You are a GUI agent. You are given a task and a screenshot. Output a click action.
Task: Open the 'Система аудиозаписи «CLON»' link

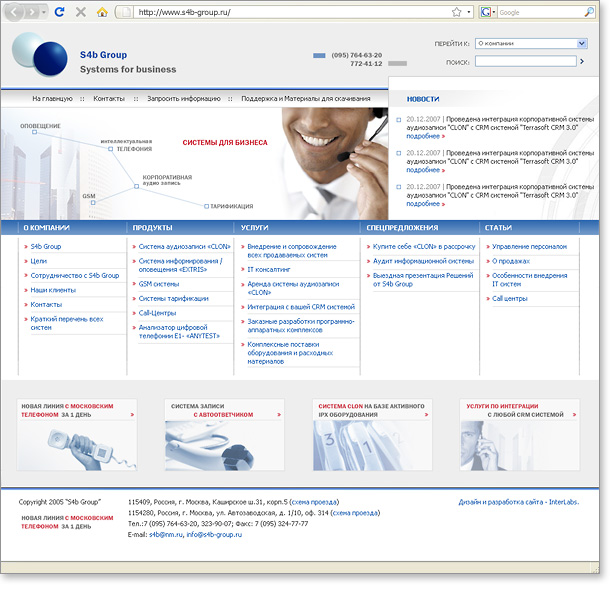(x=184, y=246)
